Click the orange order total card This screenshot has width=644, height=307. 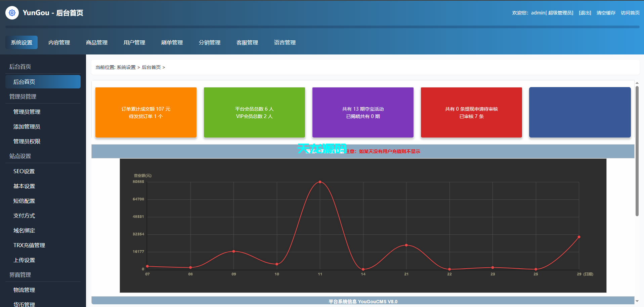pyautogui.click(x=146, y=112)
